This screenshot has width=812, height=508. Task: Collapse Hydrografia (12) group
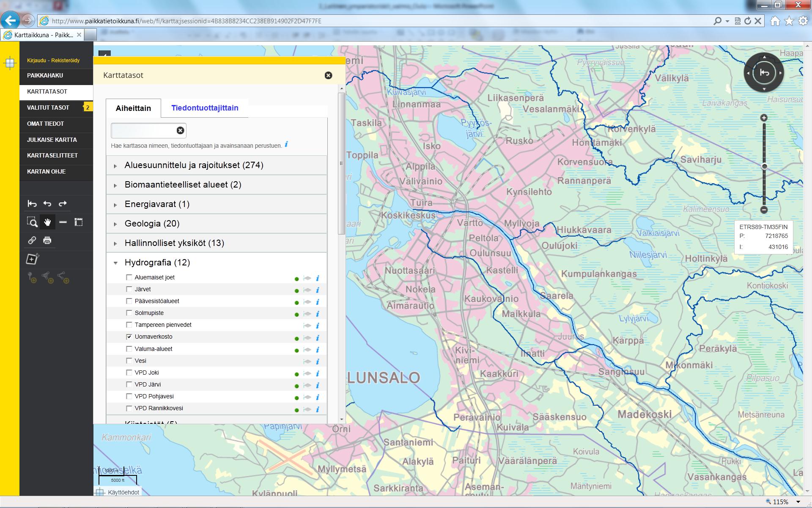click(x=217, y=262)
